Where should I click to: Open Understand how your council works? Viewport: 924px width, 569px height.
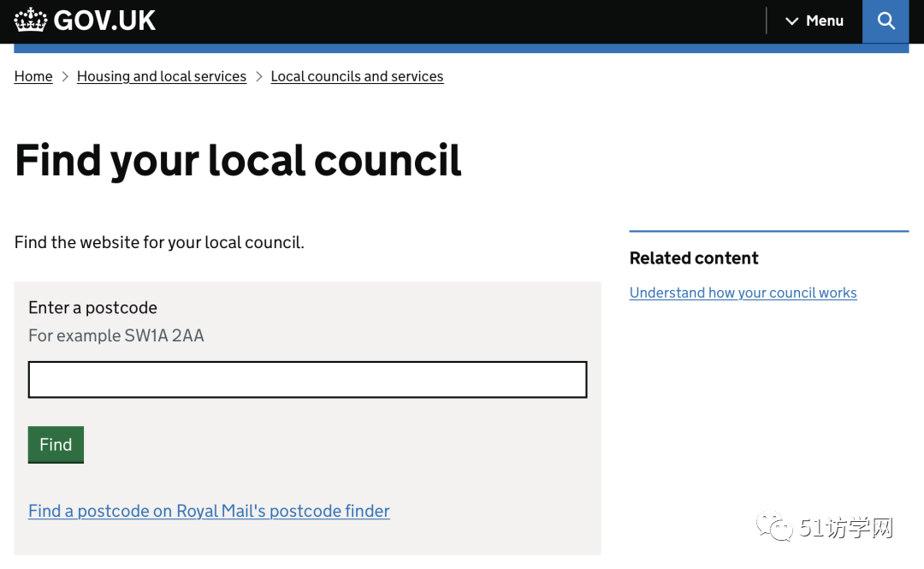click(x=743, y=293)
